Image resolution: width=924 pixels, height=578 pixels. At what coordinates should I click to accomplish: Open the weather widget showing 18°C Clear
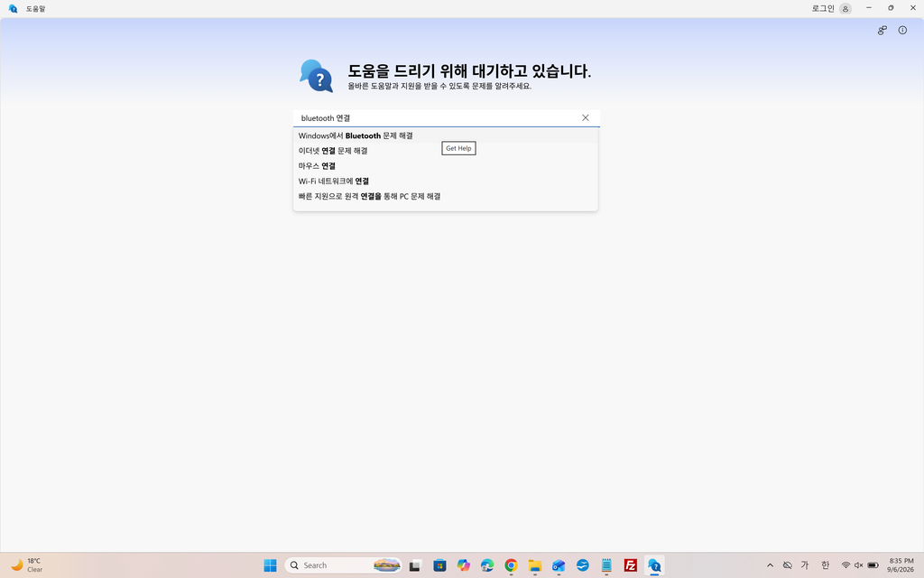pyautogui.click(x=27, y=565)
